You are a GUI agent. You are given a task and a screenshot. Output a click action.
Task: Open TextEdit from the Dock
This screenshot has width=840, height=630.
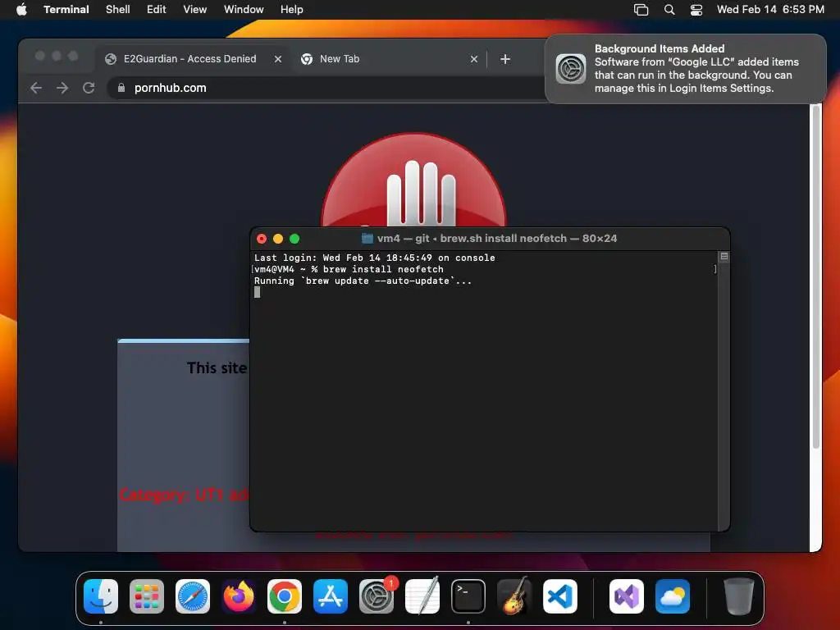click(x=422, y=596)
